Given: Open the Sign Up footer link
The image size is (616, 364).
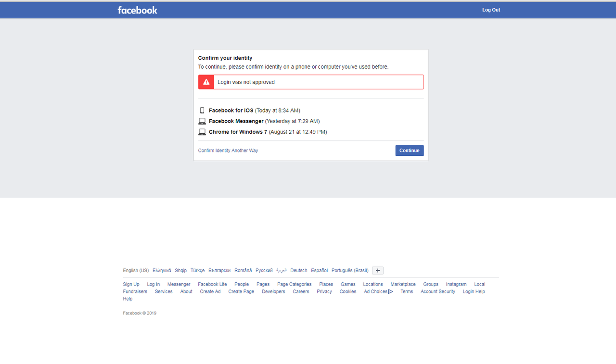Looking at the screenshot, I should 131,285.
